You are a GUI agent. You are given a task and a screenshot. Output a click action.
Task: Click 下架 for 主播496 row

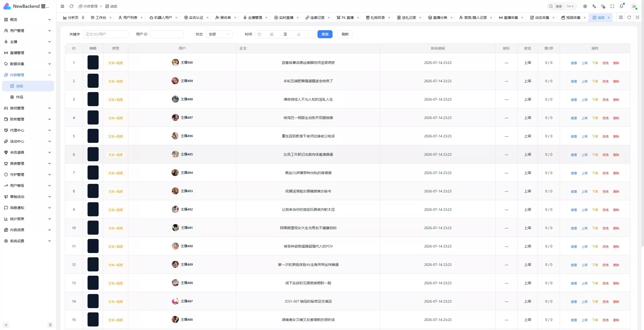coord(595,137)
